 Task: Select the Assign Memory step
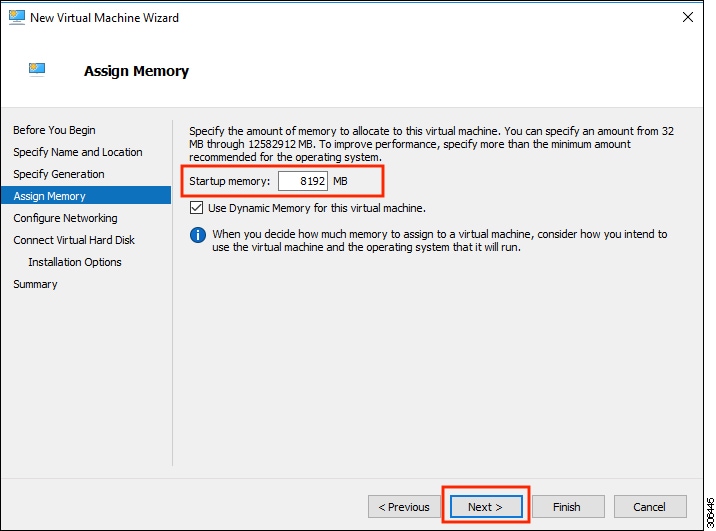point(49,196)
